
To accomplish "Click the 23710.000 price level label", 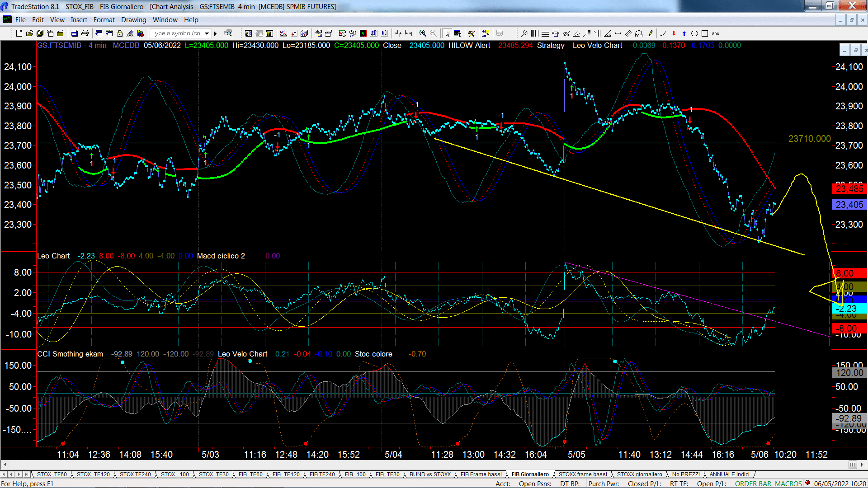I will coord(809,139).
